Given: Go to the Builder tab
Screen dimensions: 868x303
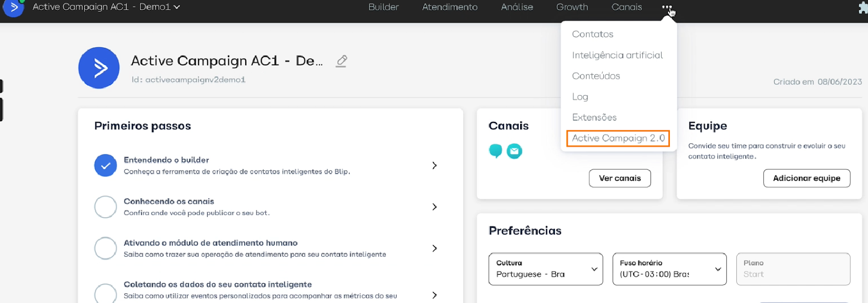Looking at the screenshot, I should pos(383,7).
